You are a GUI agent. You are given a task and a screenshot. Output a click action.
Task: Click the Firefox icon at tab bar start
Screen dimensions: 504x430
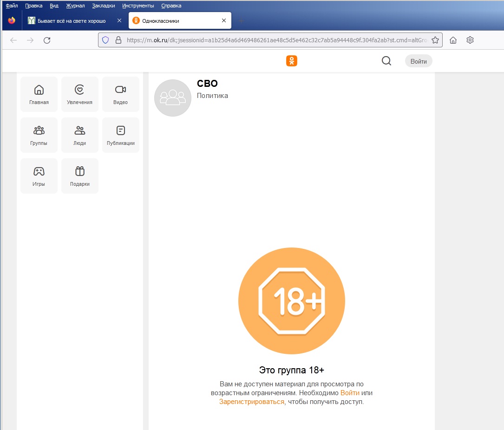(x=12, y=20)
